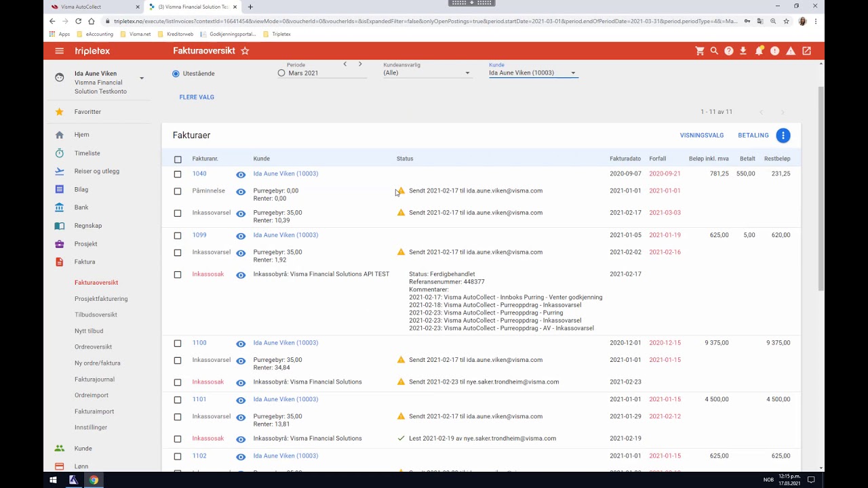868x488 pixels.
Task: Click the Kunde people icon in sidebar
Action: click(60, 449)
